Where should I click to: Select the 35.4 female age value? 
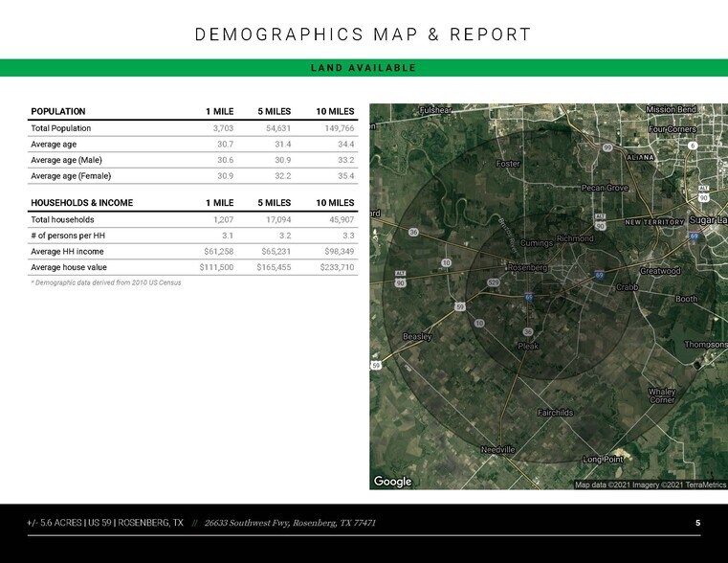tap(346, 176)
